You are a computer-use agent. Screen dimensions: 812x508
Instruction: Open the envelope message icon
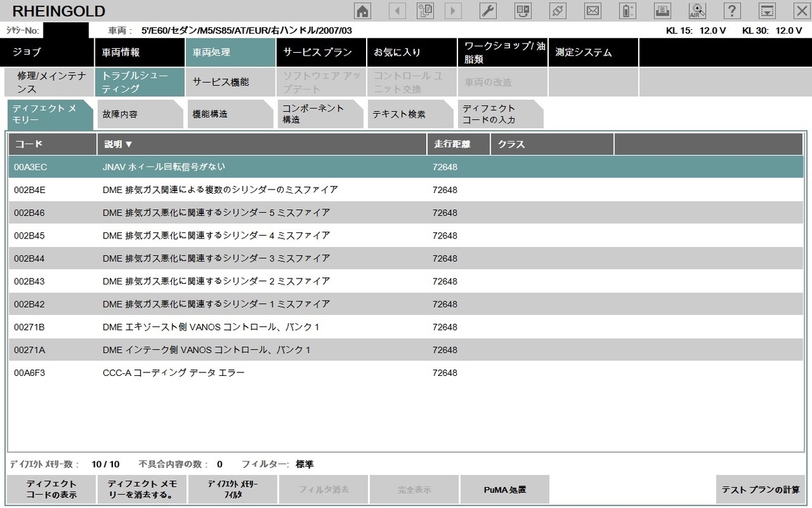(x=593, y=10)
